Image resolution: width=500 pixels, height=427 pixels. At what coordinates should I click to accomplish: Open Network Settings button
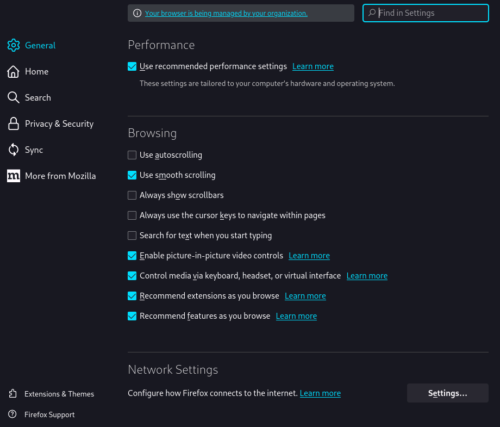[x=448, y=393]
